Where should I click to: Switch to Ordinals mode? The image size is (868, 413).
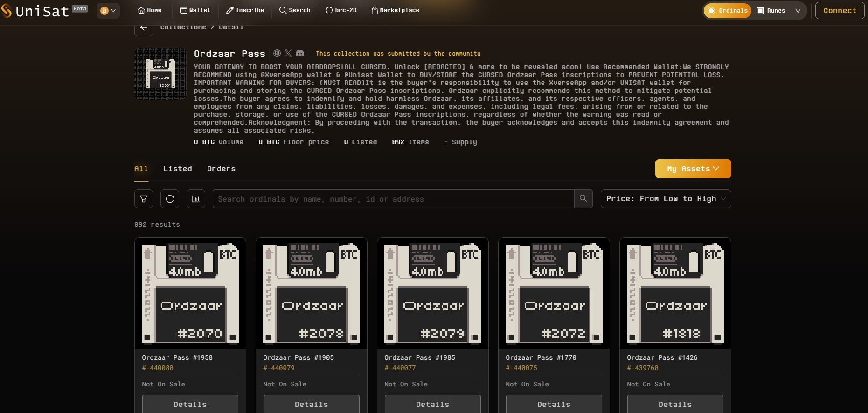[728, 11]
